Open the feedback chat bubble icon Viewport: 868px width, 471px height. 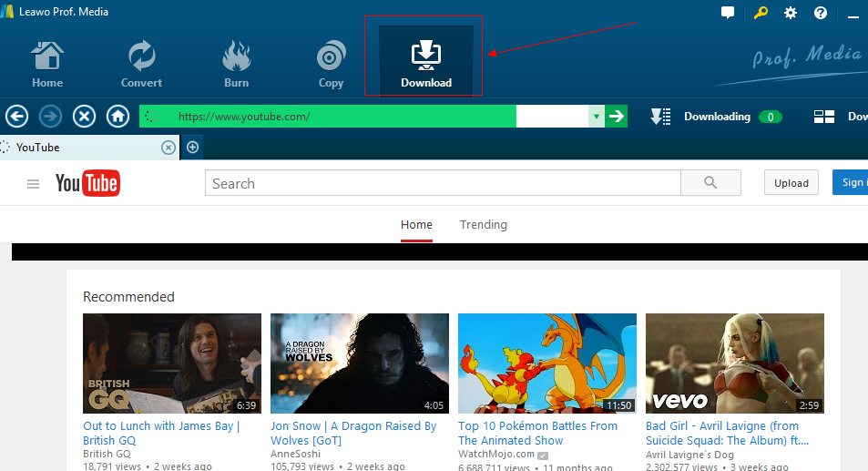pyautogui.click(x=728, y=12)
